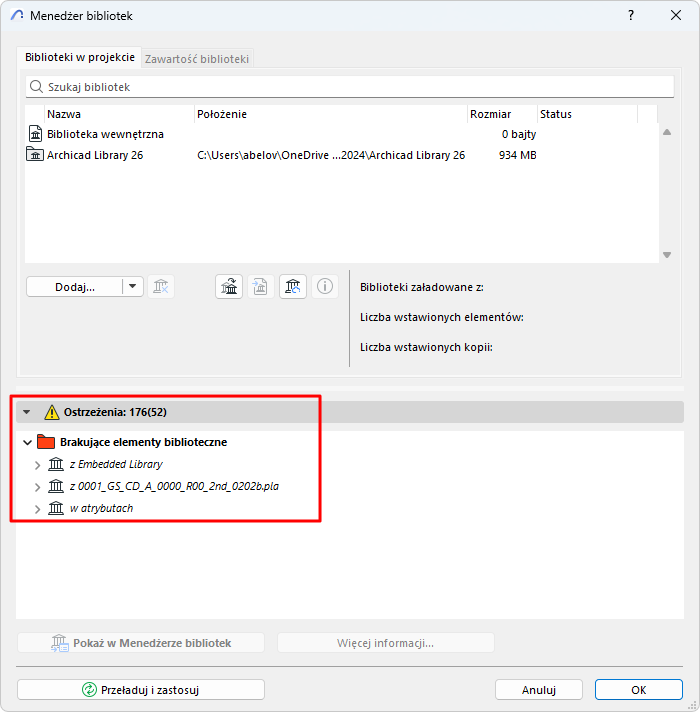Click Pokaż w Menedżerze bibliotek button
700x712 pixels.
[141, 643]
